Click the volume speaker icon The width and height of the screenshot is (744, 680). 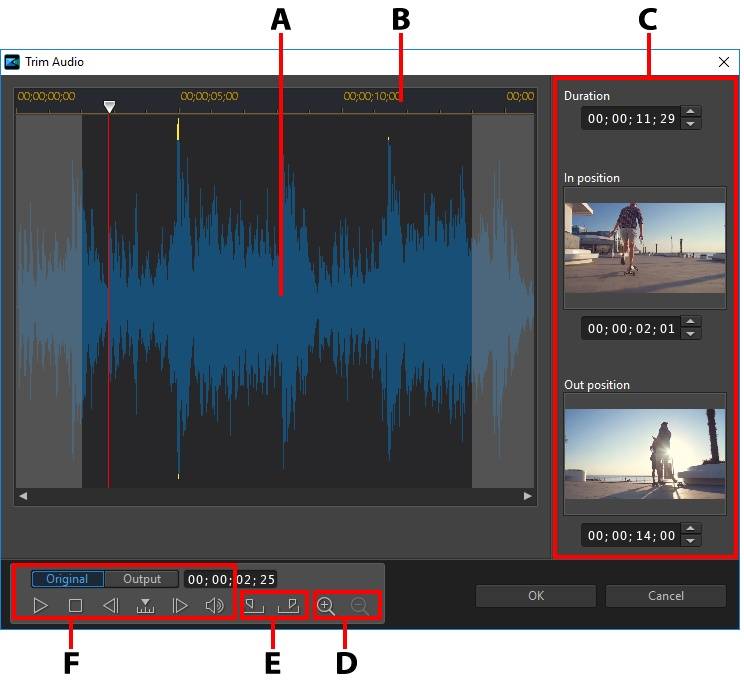(214, 605)
